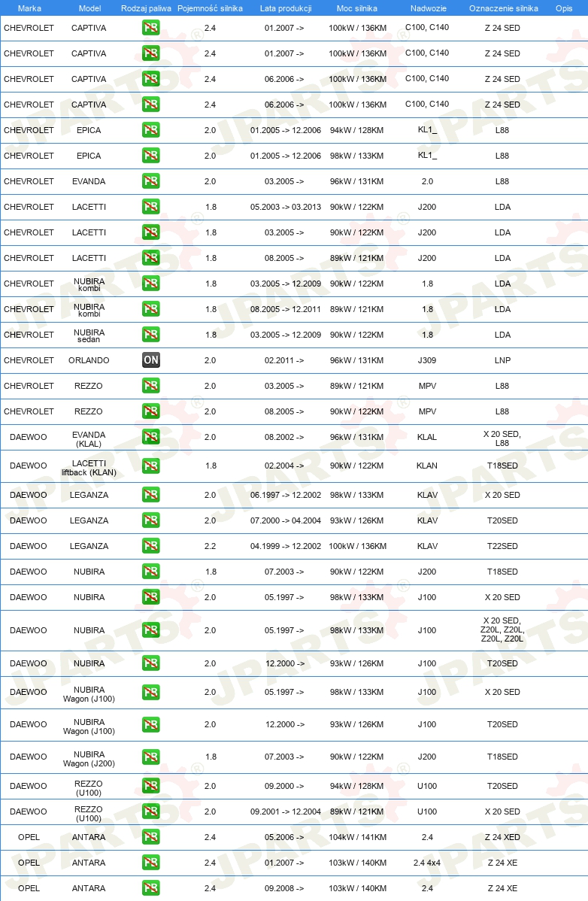Select the 'NUBIRA sedan' model cell
The image size is (588, 901).
click(x=89, y=335)
